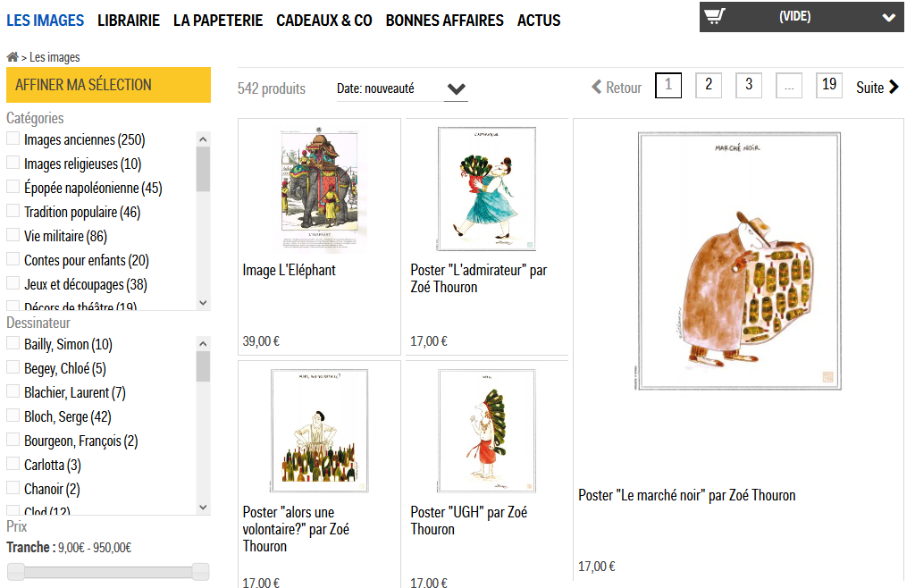Select the Bloch, Serge filter checkbox
Viewport: 915px width, 588px height.
tap(13, 416)
